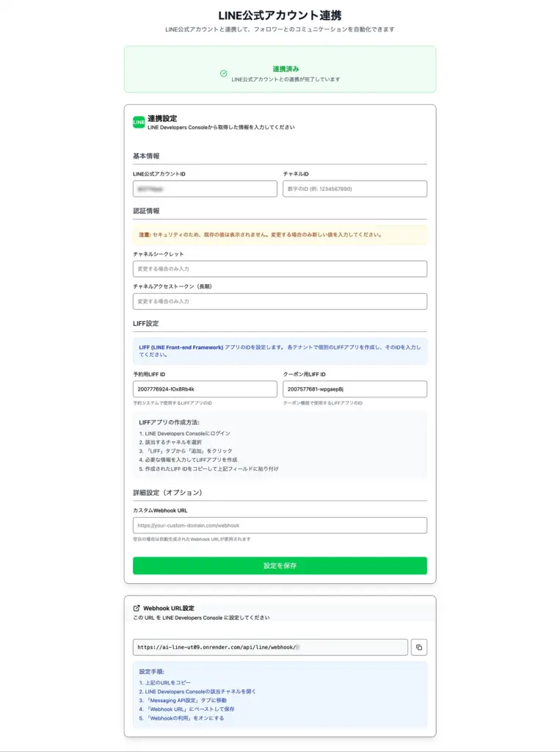The image size is (560, 752).
Task: Select the チャネルシークレット input field
Action: click(x=280, y=269)
